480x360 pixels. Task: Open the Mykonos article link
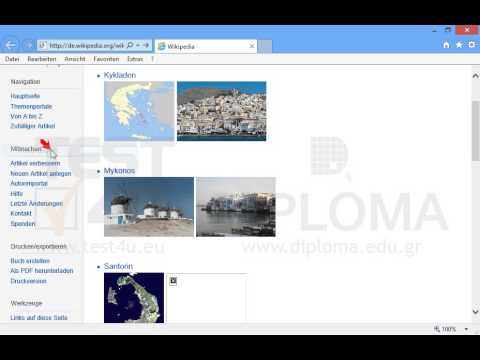[x=119, y=171]
